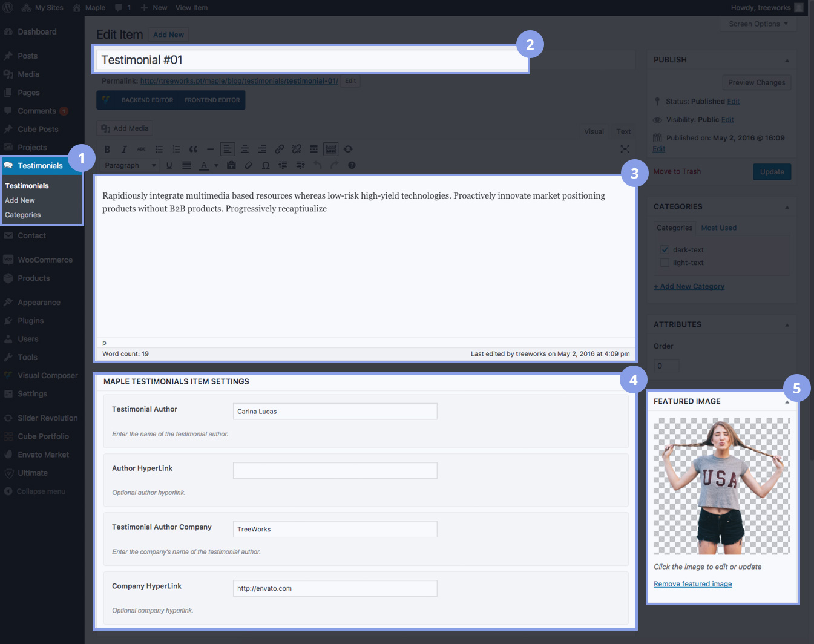This screenshot has height=644, width=814.
Task: Expand the Screen Options panel
Action: pyautogui.click(x=758, y=24)
